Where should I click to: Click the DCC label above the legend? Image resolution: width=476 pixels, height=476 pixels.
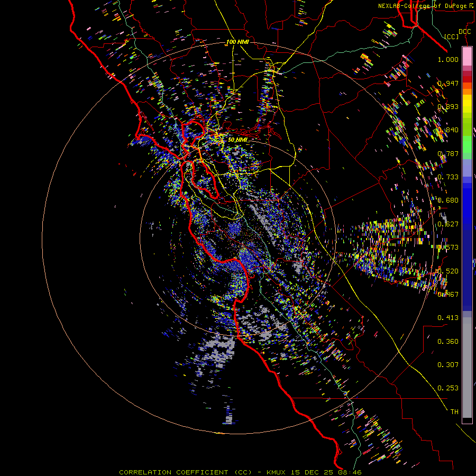(x=465, y=32)
